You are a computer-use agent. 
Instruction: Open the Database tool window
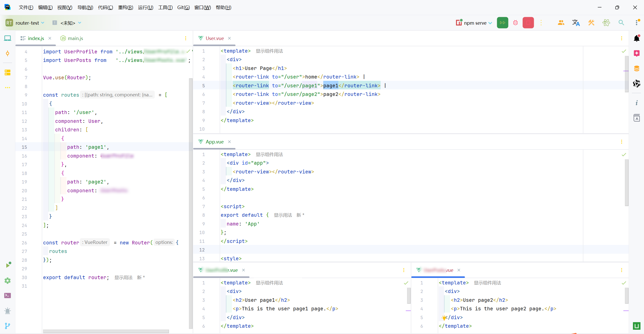click(637, 68)
